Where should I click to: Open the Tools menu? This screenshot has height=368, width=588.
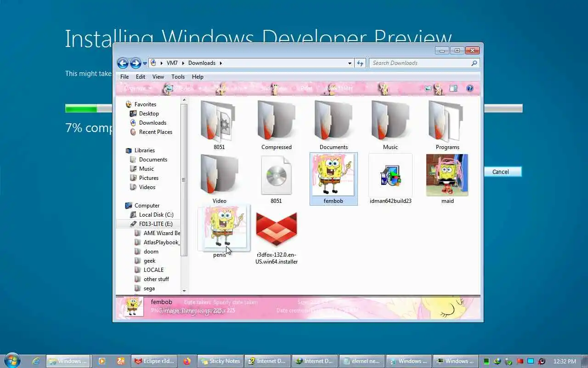click(178, 77)
